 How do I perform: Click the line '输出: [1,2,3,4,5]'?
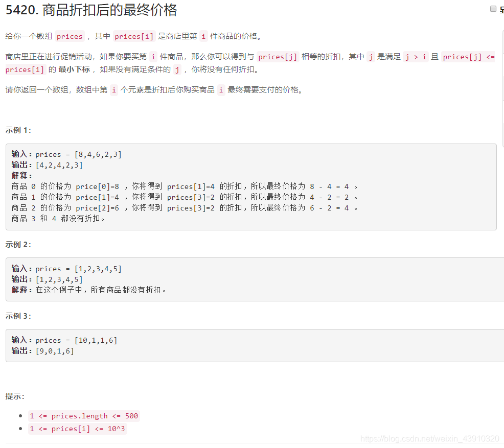click(47, 279)
